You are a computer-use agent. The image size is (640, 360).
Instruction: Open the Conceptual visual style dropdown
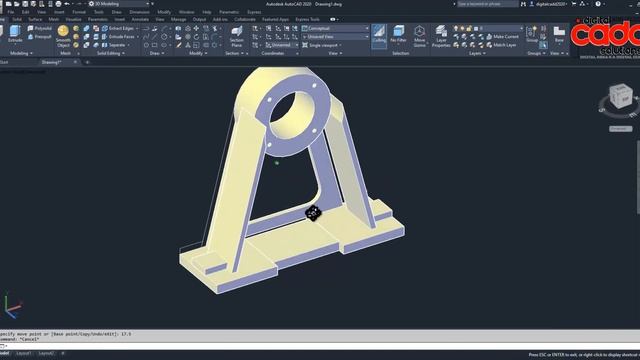(335, 28)
